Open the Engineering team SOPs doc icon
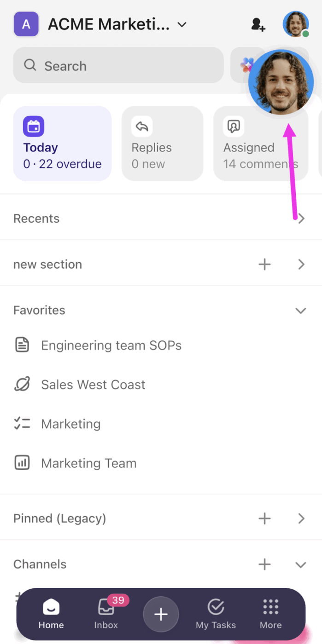Viewport: 322px width, 644px height. [22, 345]
